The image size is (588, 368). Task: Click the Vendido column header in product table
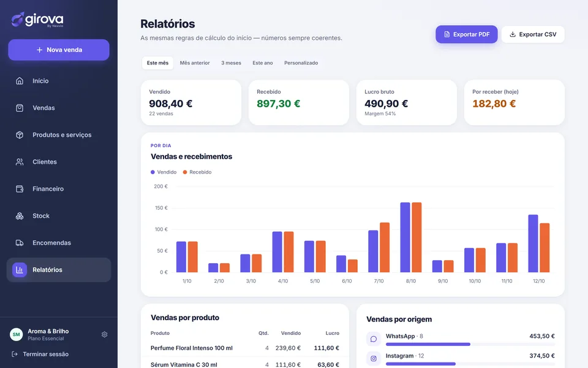(291, 333)
